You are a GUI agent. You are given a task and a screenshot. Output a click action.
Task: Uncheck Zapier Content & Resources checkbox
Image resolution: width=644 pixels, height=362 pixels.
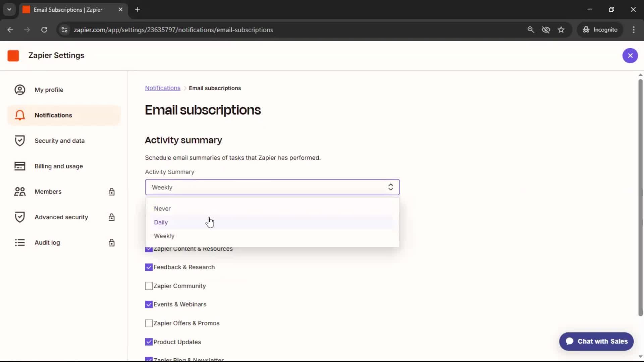coord(149,249)
